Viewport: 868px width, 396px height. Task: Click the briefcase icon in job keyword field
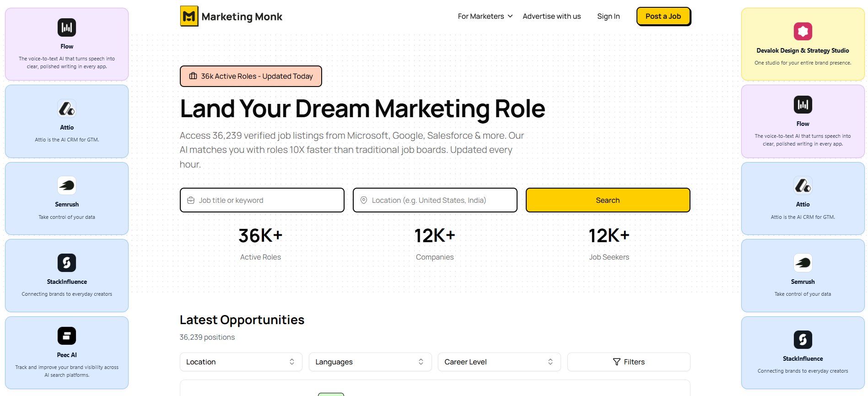point(191,200)
